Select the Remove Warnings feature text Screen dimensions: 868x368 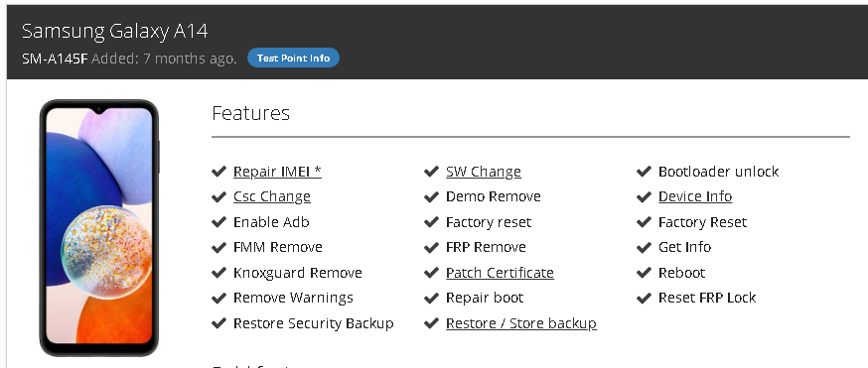pos(293,298)
